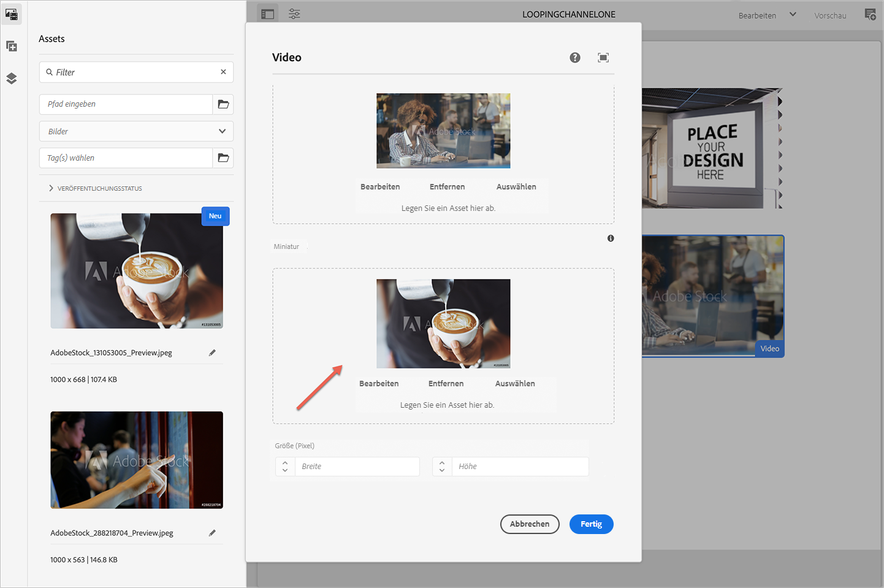
Task: Browse folder for asset path
Action: click(223, 104)
